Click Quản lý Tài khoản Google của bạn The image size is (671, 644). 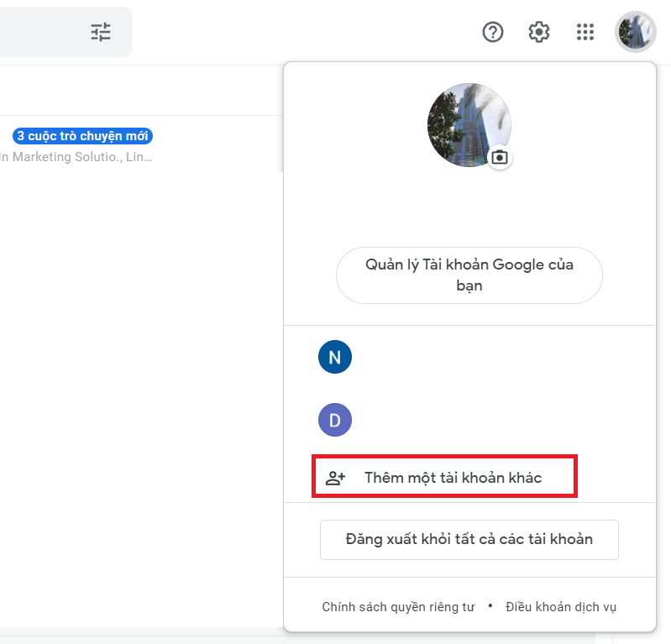[469, 275]
